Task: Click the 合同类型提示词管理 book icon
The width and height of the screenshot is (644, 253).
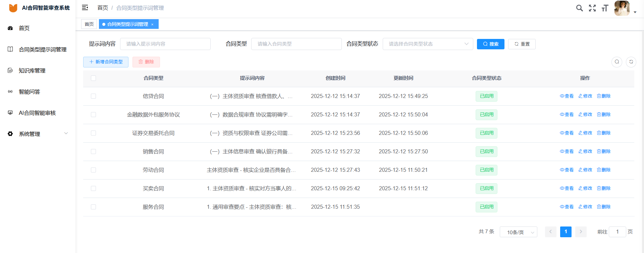Action: coord(10,49)
